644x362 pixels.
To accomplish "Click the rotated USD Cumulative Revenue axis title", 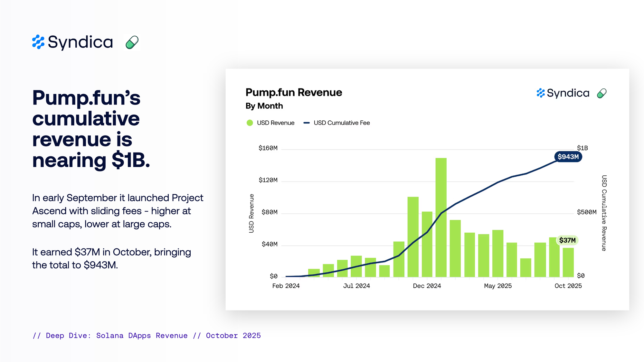I will [604, 213].
